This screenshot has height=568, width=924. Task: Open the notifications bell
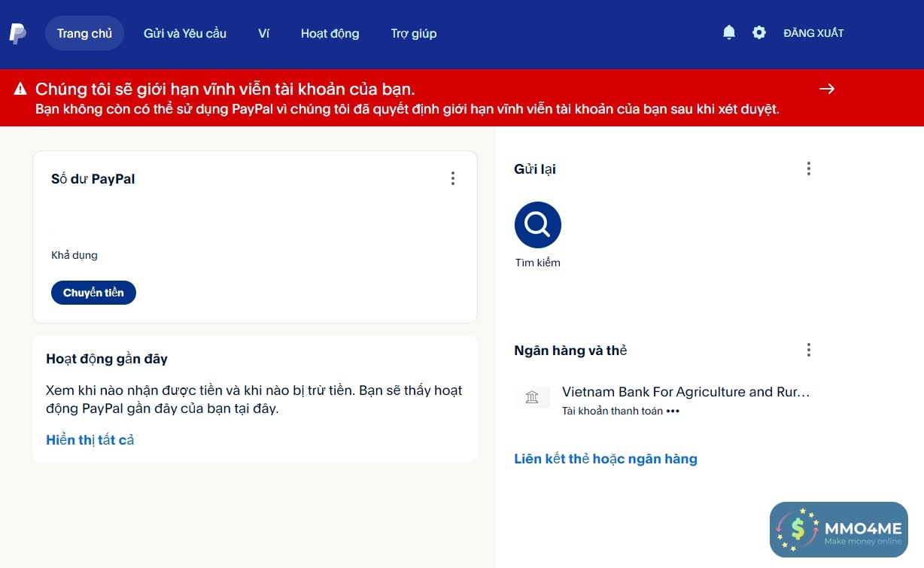[729, 32]
